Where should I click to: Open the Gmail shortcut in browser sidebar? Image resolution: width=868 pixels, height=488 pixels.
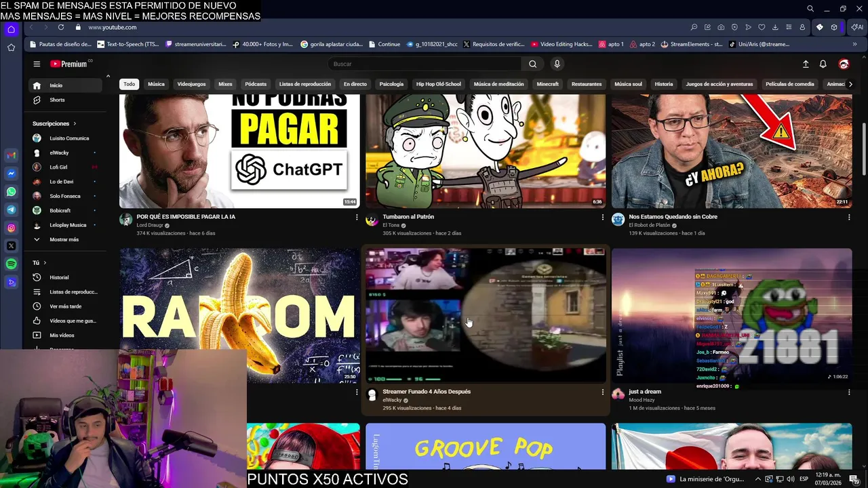click(x=11, y=156)
